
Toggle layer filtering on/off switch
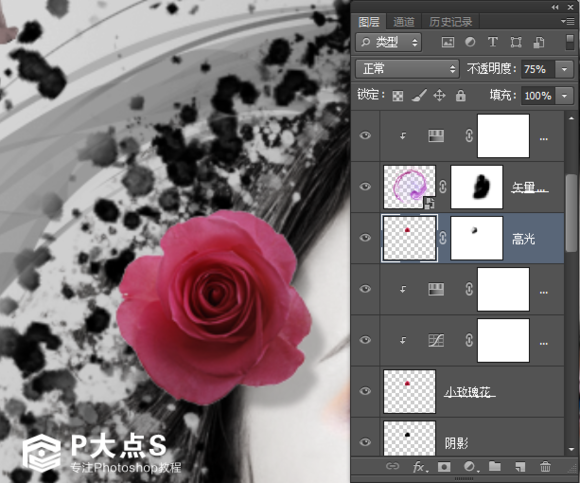coord(570,42)
